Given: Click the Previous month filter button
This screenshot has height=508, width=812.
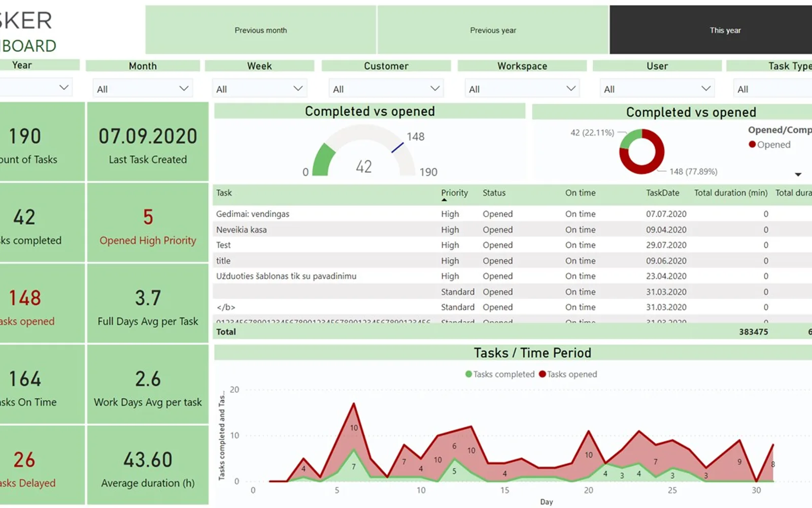Looking at the screenshot, I should pyautogui.click(x=261, y=30).
